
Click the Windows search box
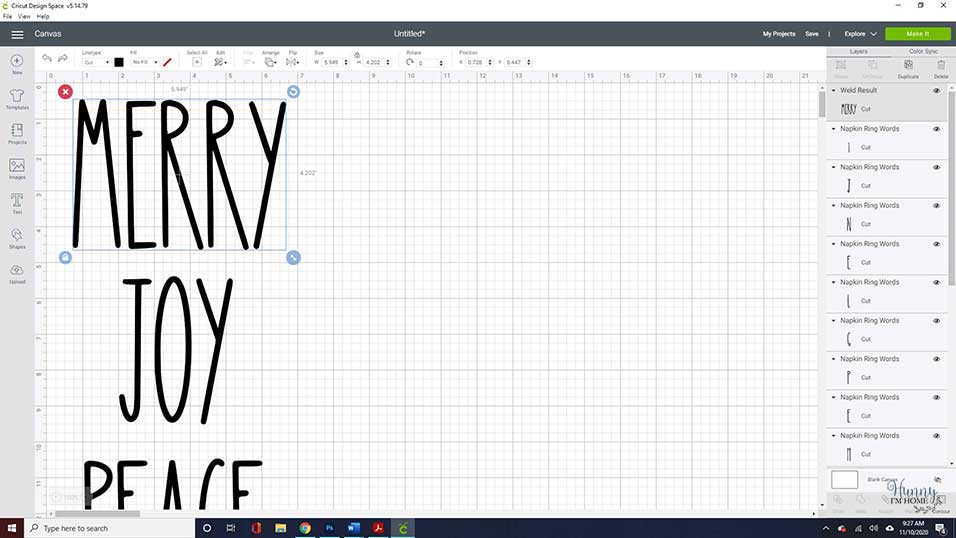(109, 528)
